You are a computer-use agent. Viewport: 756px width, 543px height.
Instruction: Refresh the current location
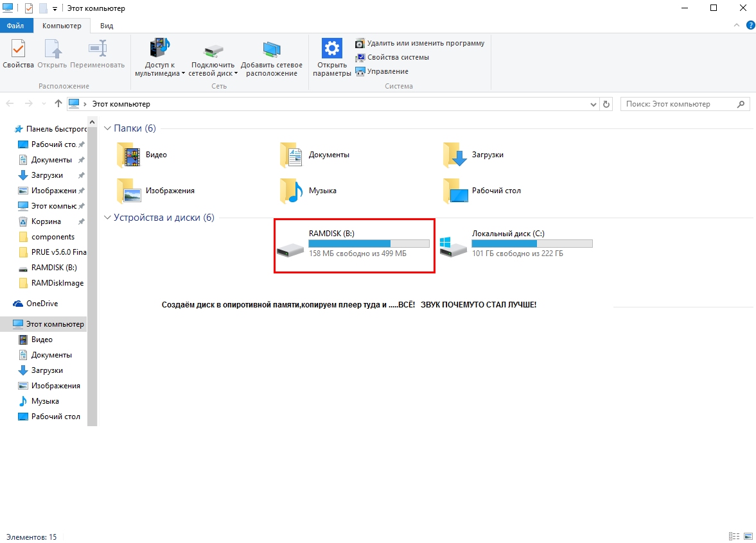[606, 104]
